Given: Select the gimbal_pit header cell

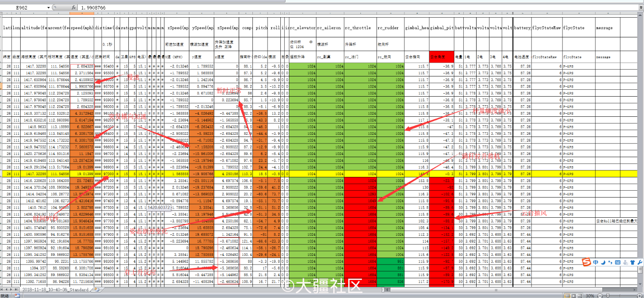Looking at the screenshot, I should pos(442,28).
